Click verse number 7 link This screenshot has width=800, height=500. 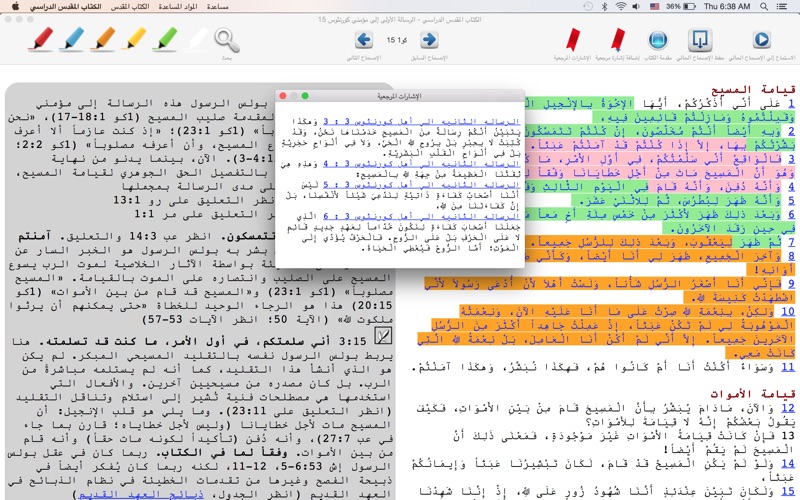point(790,242)
